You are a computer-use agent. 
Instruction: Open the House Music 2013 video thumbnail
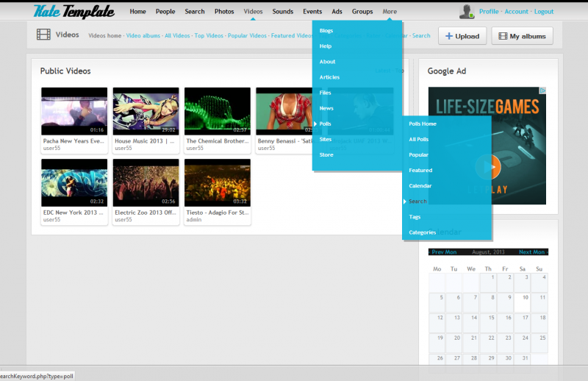[x=146, y=111]
